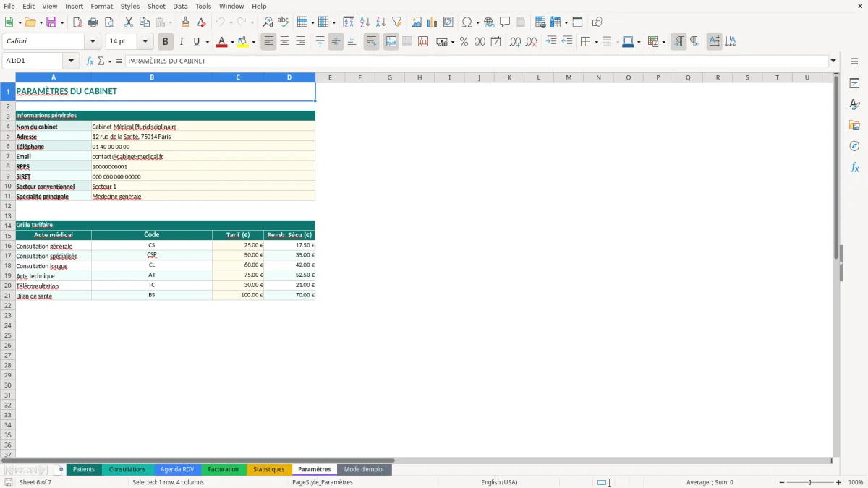Insert a pivot table icon
The image size is (868, 488).
[x=448, y=22]
